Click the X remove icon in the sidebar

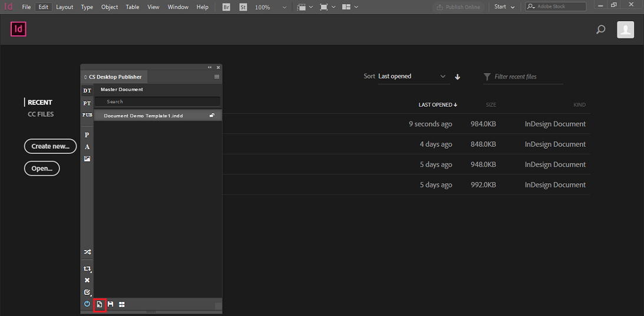pos(87,280)
